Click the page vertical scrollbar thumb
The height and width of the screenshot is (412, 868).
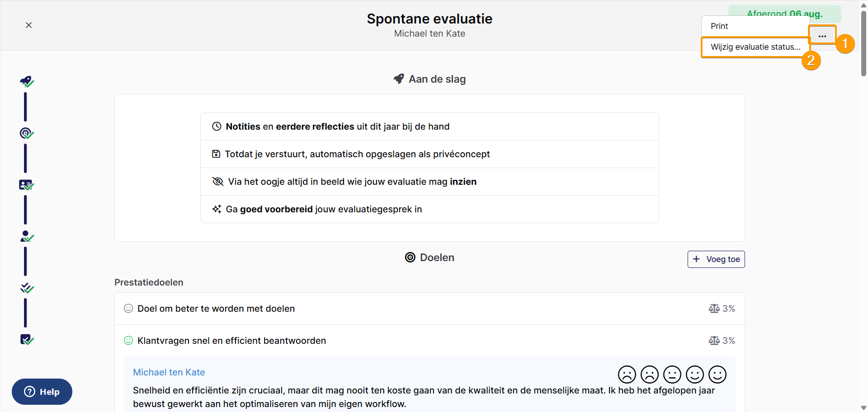tap(863, 43)
